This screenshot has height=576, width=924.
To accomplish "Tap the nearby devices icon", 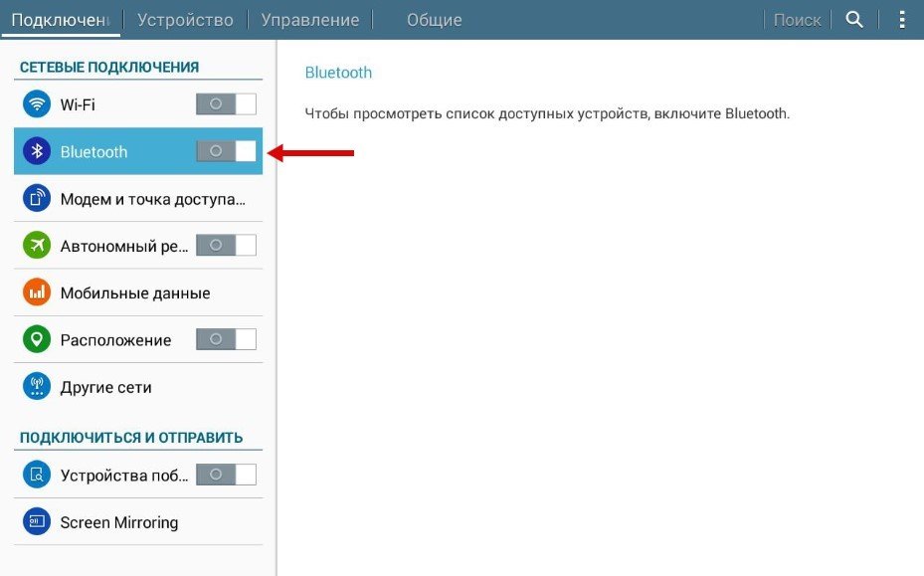I will pyautogui.click(x=37, y=475).
